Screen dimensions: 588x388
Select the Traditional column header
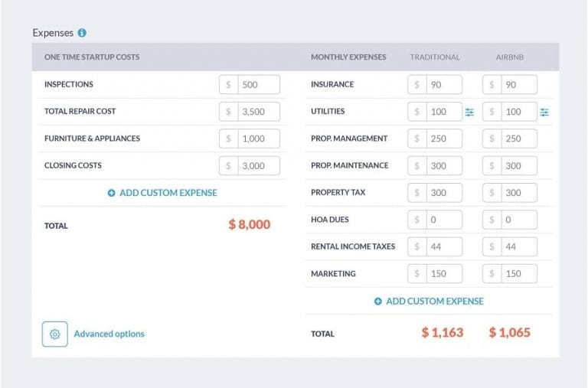[435, 57]
